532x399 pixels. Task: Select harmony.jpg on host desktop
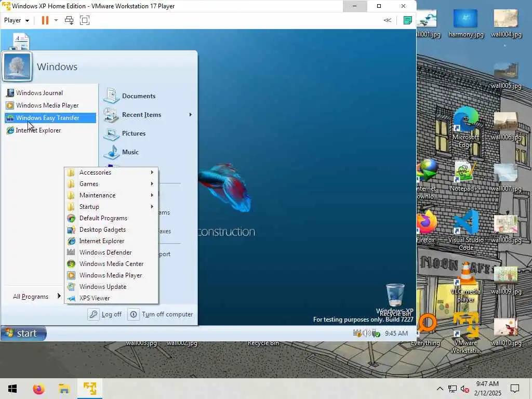coord(465,23)
